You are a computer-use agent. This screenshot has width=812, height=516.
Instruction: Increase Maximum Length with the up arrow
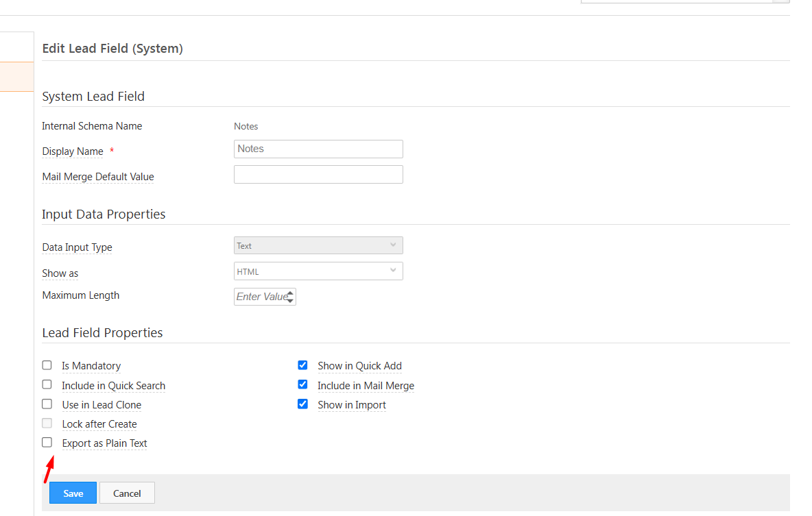pyautogui.click(x=291, y=293)
